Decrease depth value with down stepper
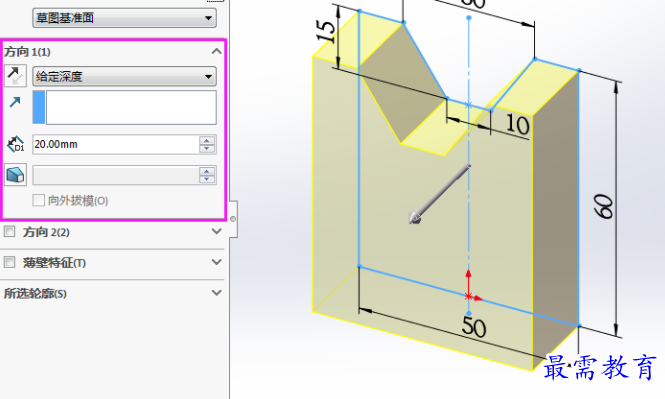Image resolution: width=665 pixels, height=399 pixels. (x=207, y=148)
